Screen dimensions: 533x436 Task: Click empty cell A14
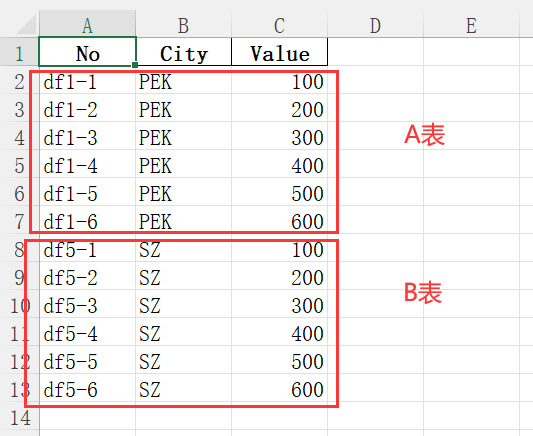click(x=87, y=416)
